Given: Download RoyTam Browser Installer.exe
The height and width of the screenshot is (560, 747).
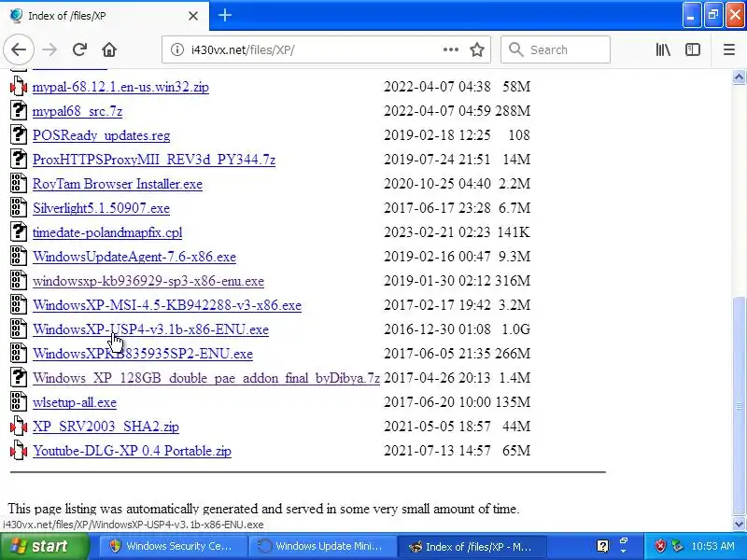Looking at the screenshot, I should (118, 184).
